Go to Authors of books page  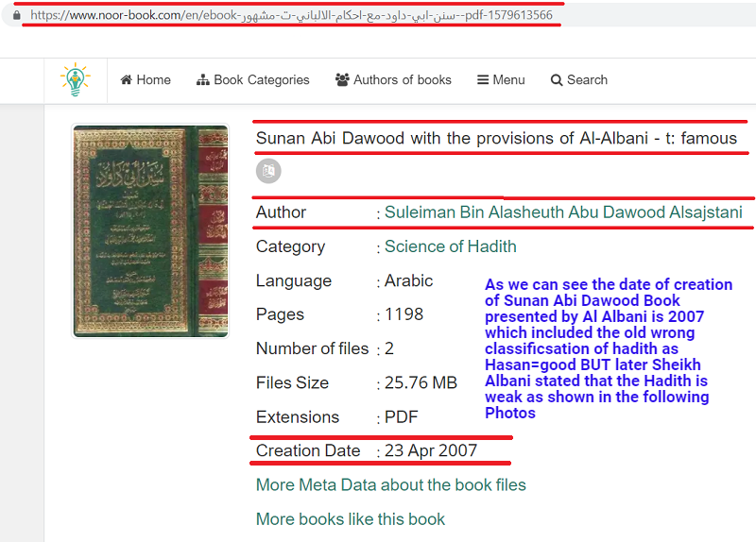pyautogui.click(x=393, y=80)
